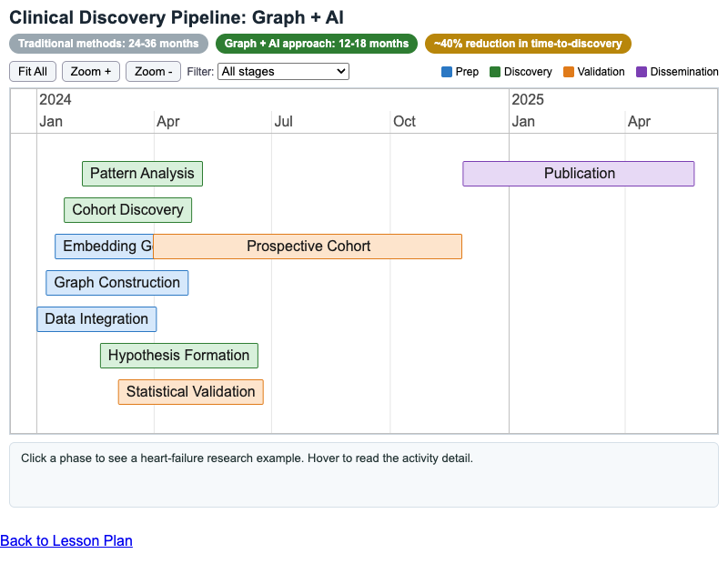The width and height of the screenshot is (728, 584).
Task: Click the Filter: label text
Action: (200, 72)
